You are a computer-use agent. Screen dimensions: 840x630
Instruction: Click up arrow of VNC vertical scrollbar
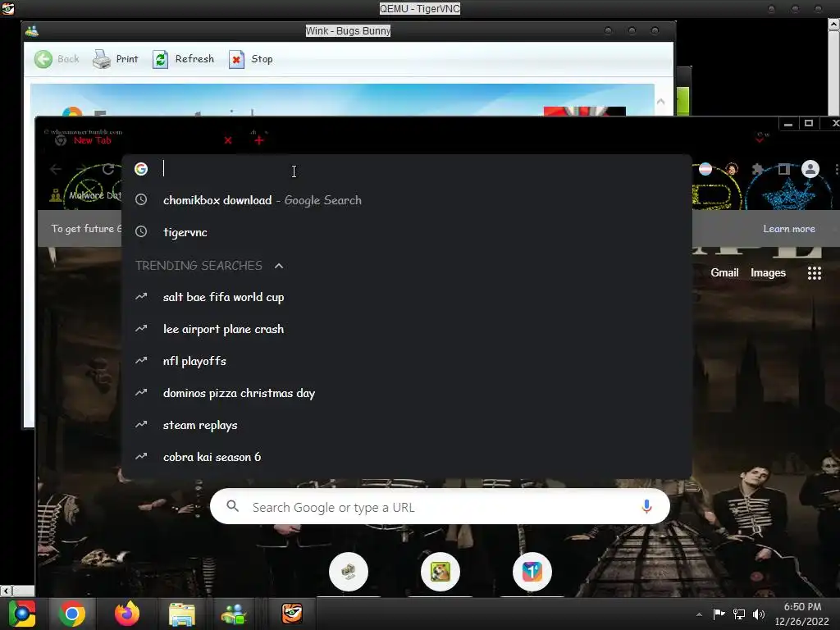(x=834, y=24)
